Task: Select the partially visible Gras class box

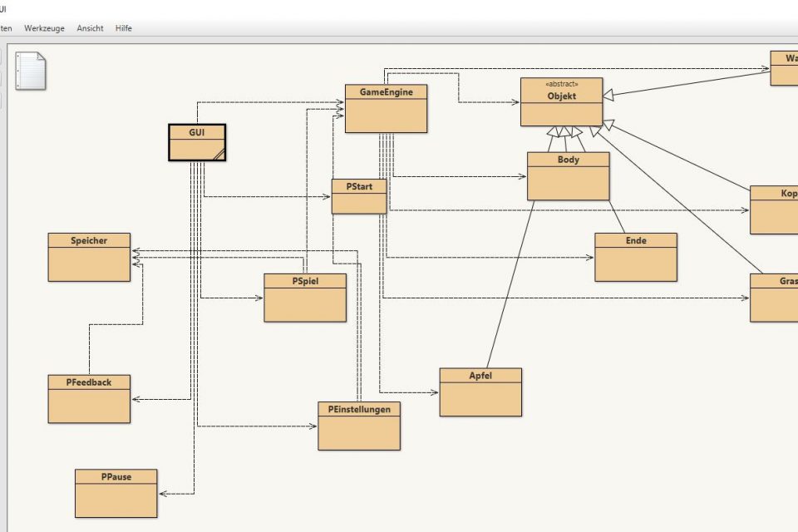Action: [774, 298]
